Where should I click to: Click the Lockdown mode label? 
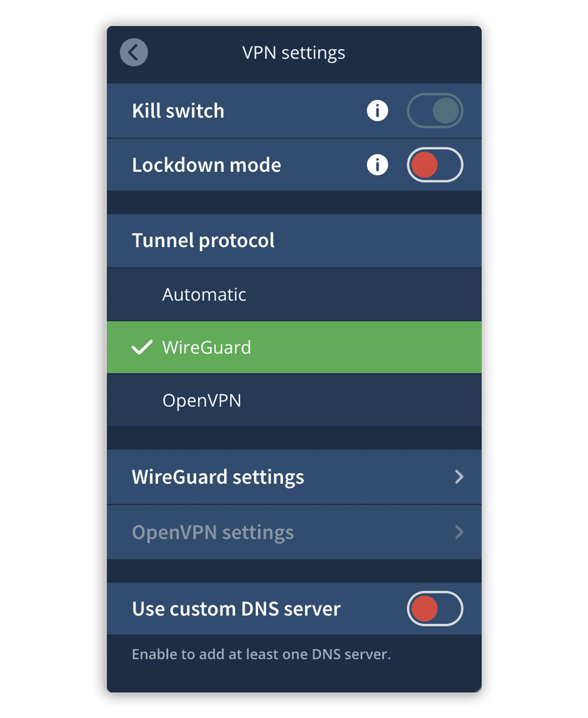tap(206, 165)
